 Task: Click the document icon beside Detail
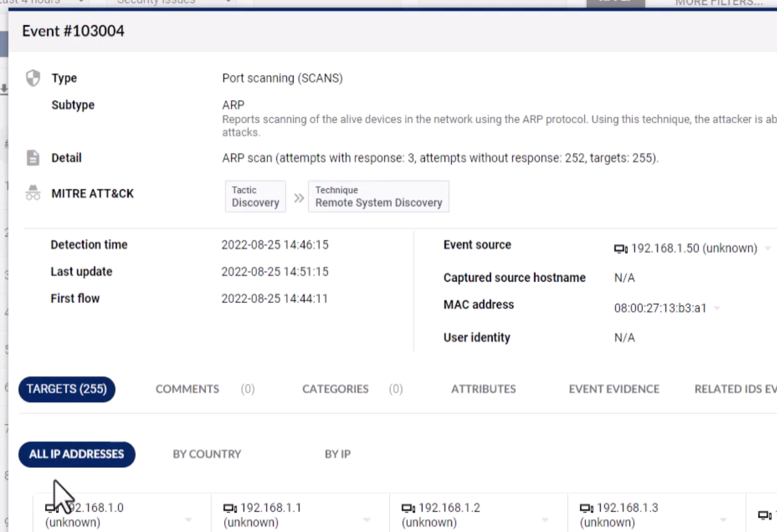coord(33,158)
